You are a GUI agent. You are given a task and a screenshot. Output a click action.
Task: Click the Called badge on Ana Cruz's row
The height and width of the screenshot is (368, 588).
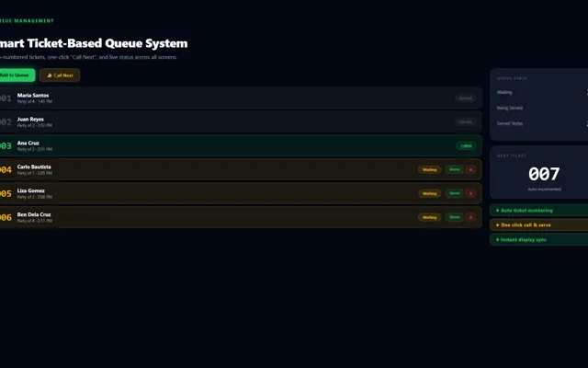466,145
